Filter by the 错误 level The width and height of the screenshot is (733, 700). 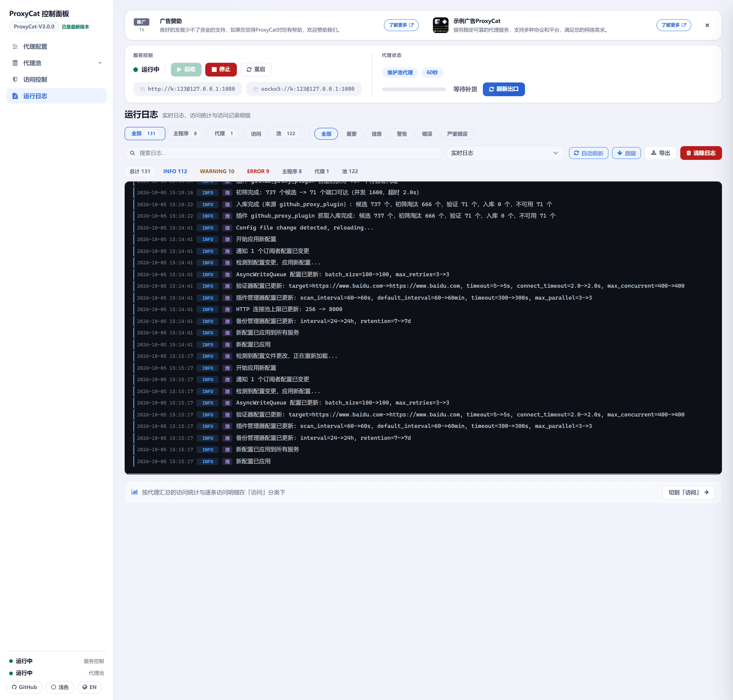click(427, 134)
